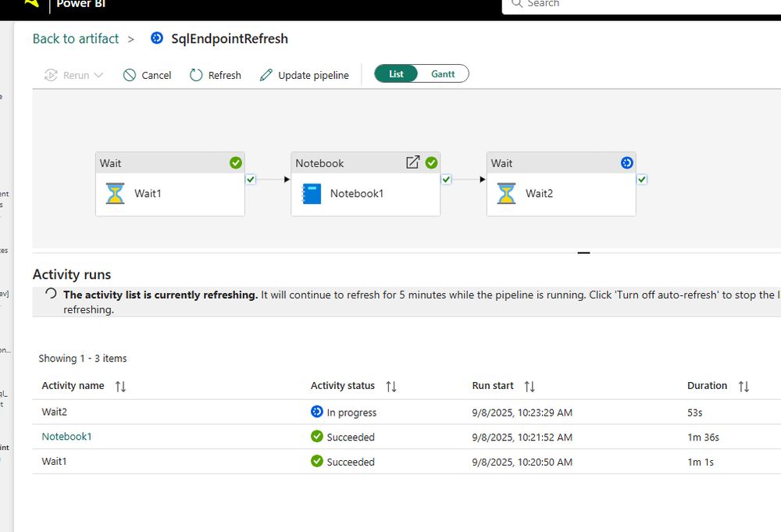Click Notebook1 on-success output checkmark
781x532 pixels.
[446, 180]
